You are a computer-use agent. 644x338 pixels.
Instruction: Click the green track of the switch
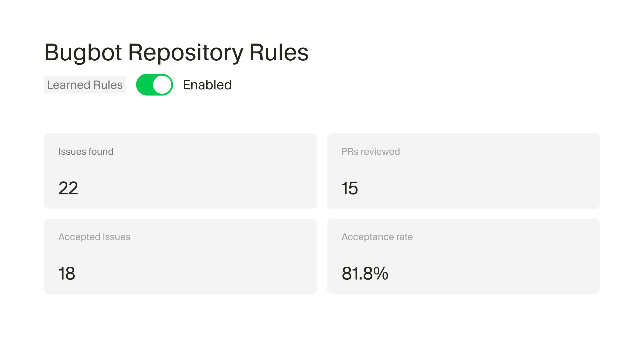pyautogui.click(x=145, y=85)
